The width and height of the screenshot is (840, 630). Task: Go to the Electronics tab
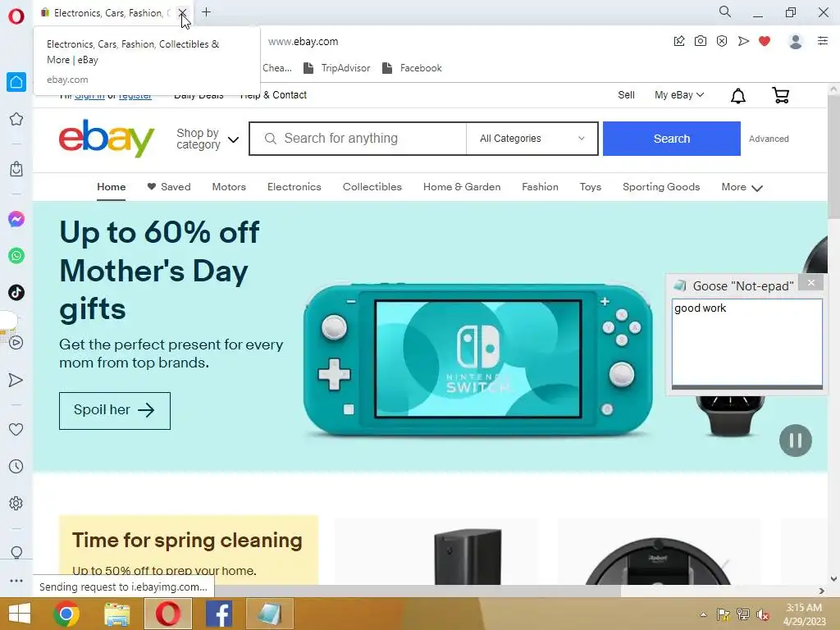point(294,187)
